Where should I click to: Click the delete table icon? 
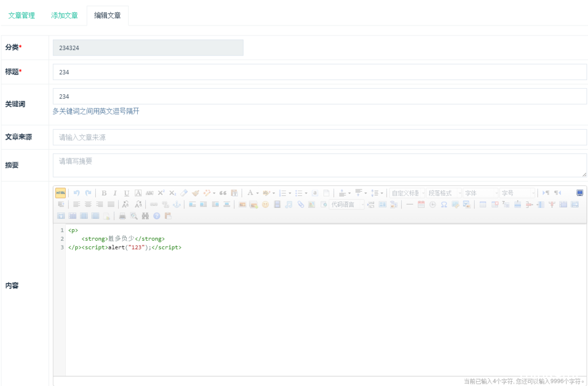[494, 205]
